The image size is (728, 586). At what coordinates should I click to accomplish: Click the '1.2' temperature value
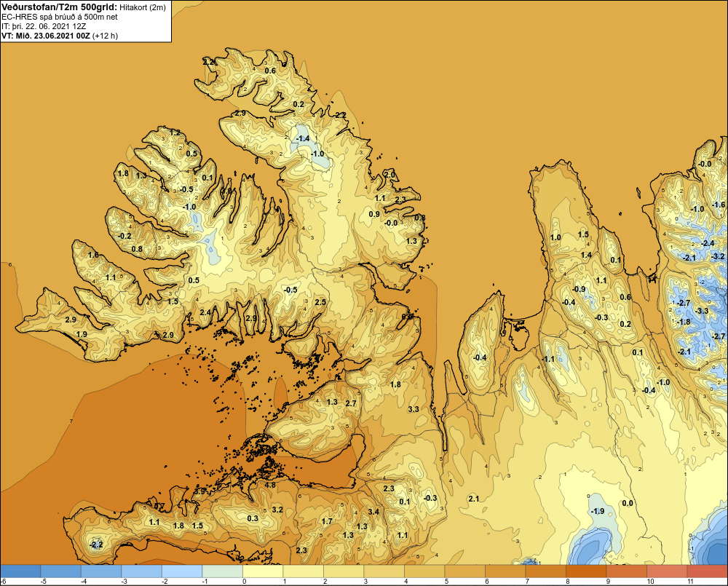175,132
